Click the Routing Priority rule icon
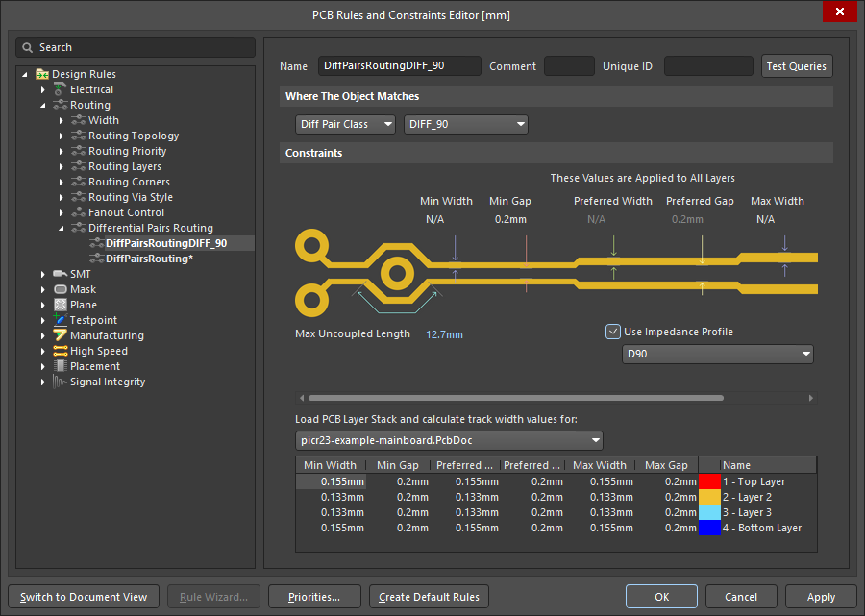The width and height of the screenshot is (865, 616). point(79,151)
